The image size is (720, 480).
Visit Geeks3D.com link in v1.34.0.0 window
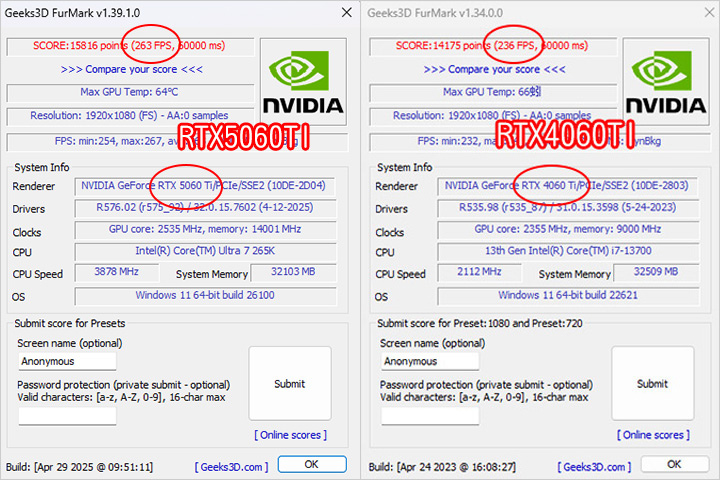point(594,467)
